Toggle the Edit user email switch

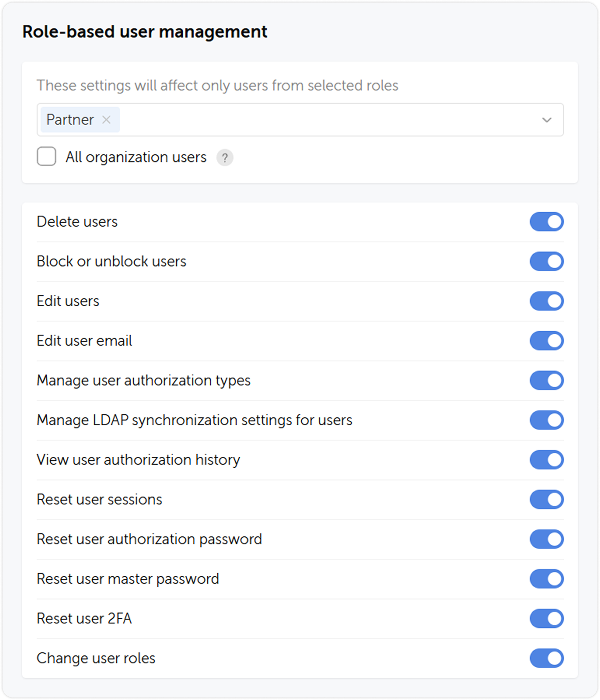pyautogui.click(x=546, y=341)
